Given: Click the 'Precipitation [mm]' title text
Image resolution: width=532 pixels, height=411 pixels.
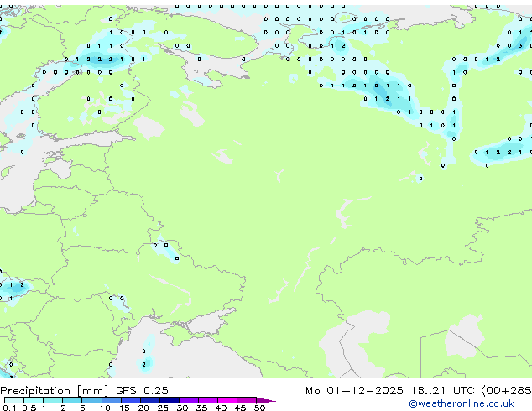Looking at the screenshot, I should pyautogui.click(x=55, y=391).
